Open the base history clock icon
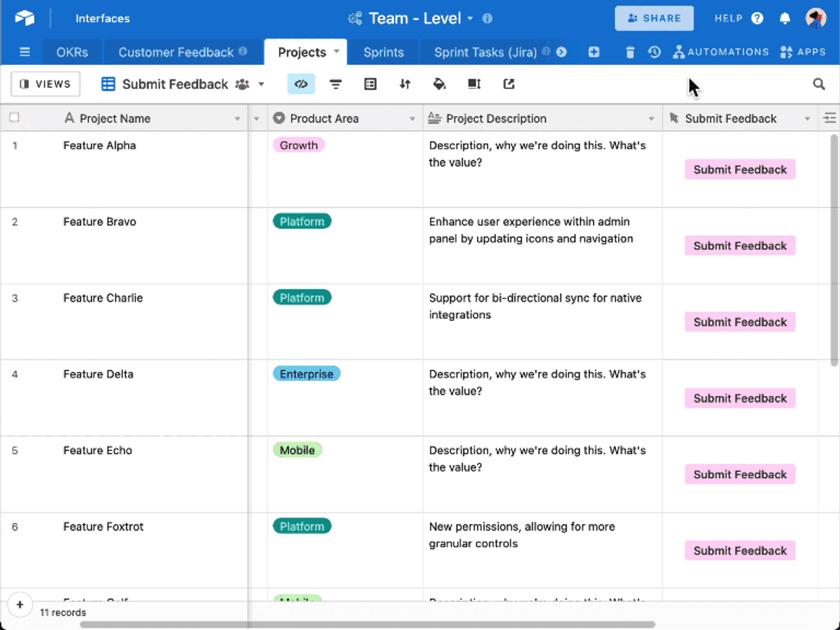840x630 pixels. 654,52
